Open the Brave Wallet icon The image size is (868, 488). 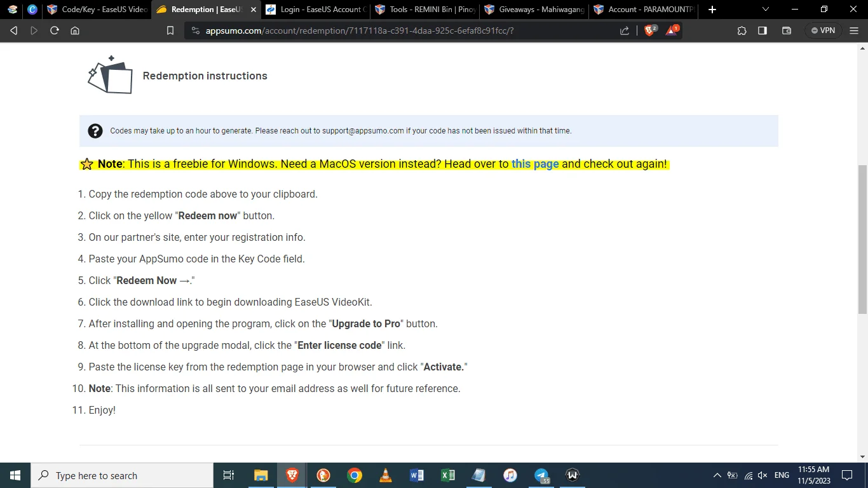pyautogui.click(x=786, y=30)
